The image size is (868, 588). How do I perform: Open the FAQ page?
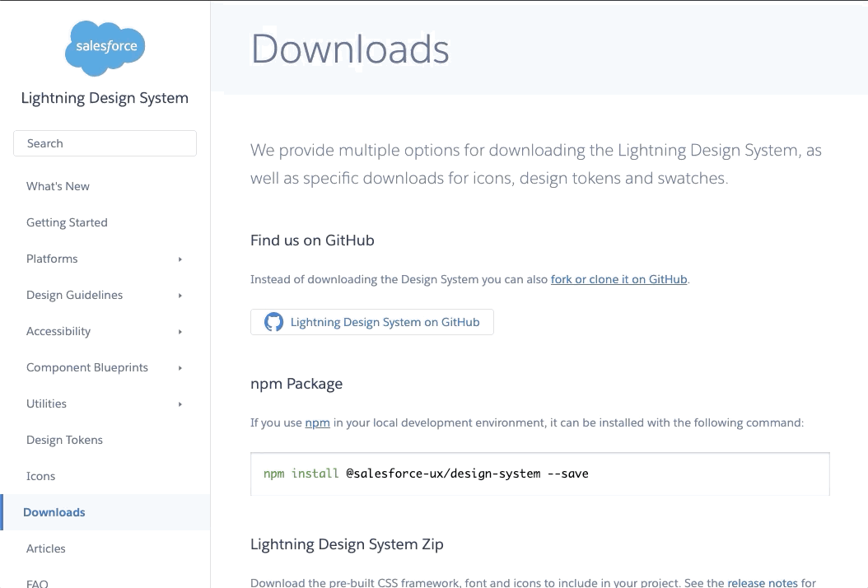(x=37, y=583)
